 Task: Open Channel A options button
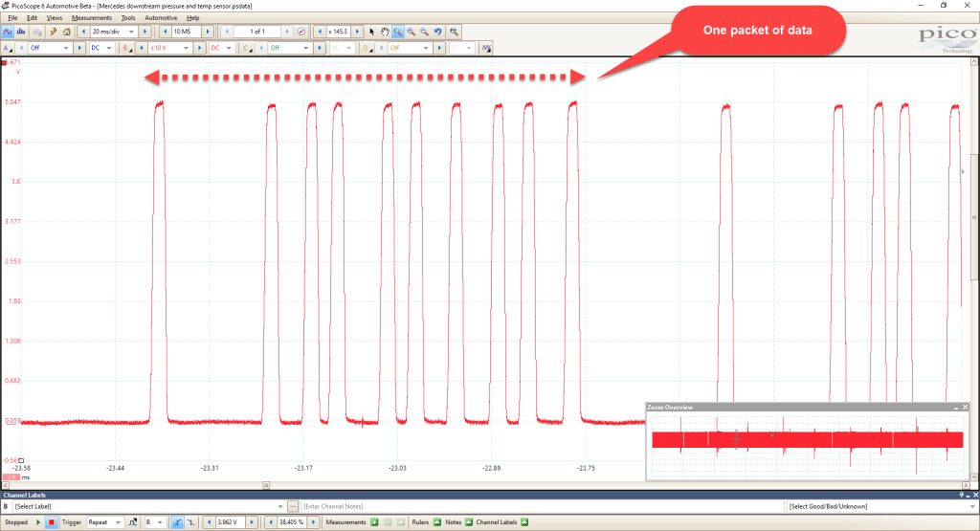point(8,48)
